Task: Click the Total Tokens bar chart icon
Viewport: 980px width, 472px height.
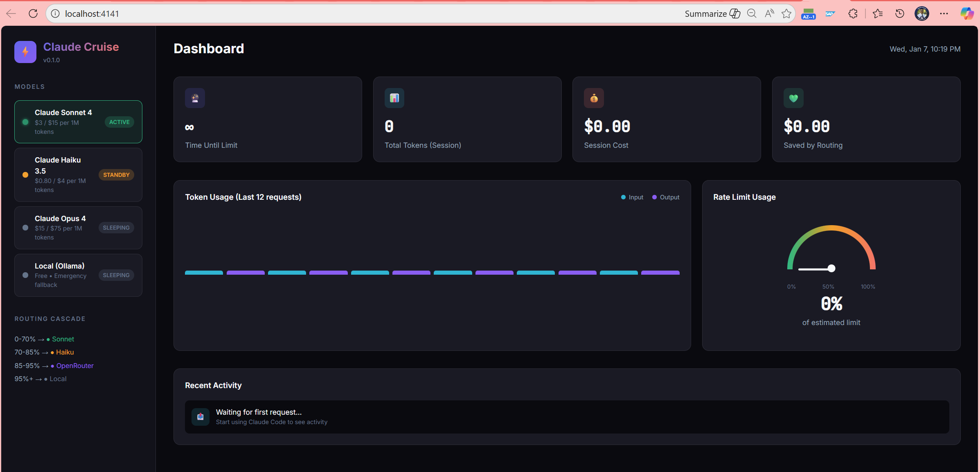Action: coord(394,98)
